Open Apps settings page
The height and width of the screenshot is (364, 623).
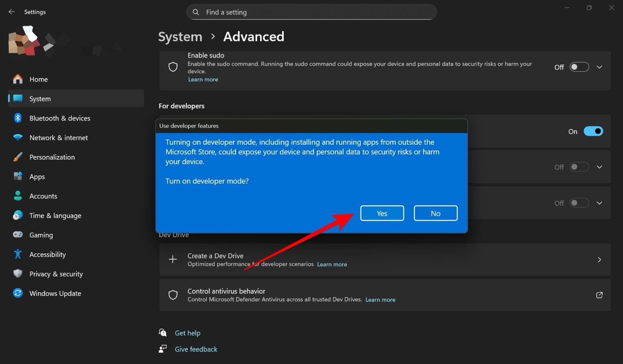[x=76, y=176]
